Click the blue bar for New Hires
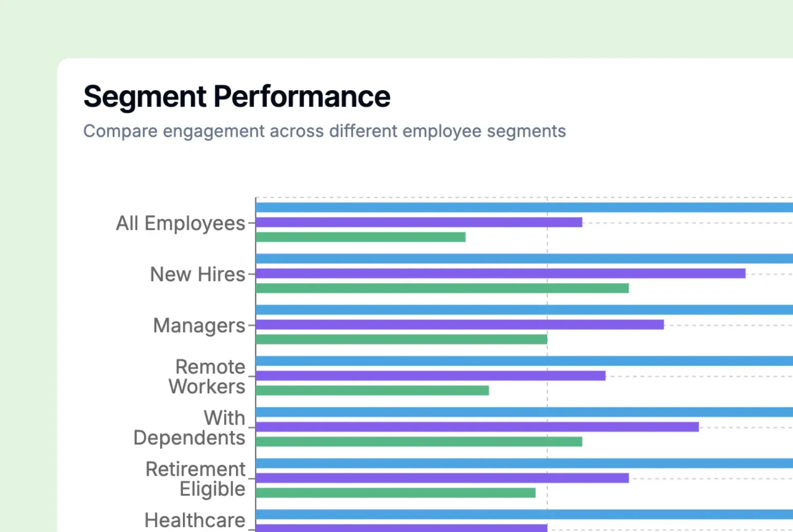This screenshot has height=532, width=793. point(524,259)
